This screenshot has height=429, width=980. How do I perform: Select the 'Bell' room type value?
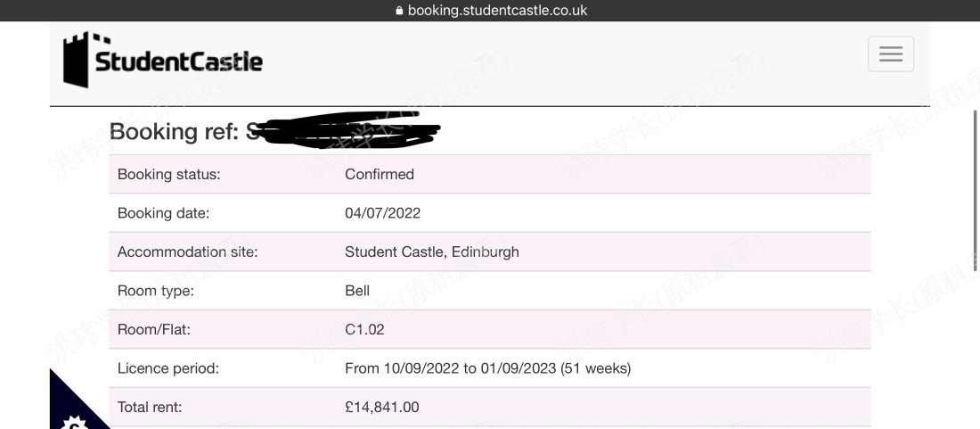pos(357,291)
